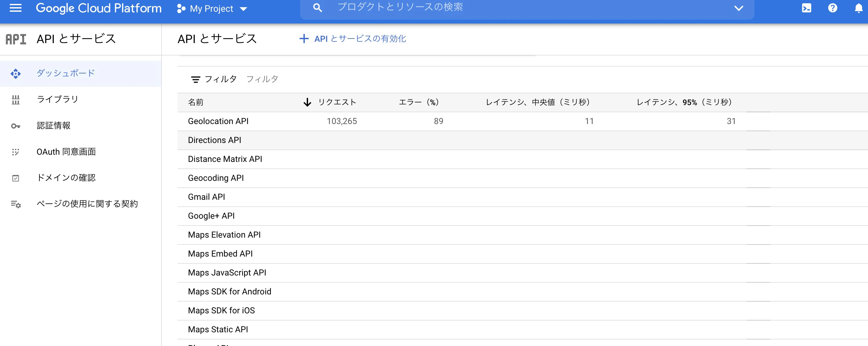This screenshot has height=346, width=868.
Task: Click the API logo icon in sidebar
Action: click(x=16, y=39)
